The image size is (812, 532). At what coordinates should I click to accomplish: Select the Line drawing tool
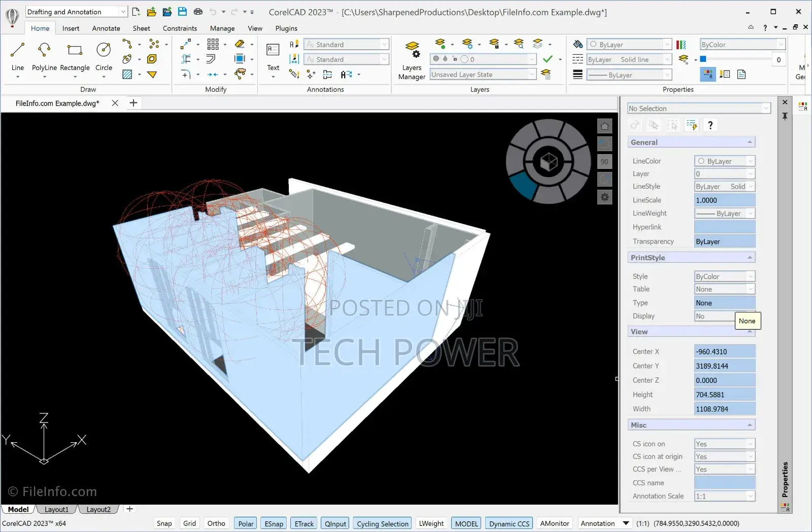pyautogui.click(x=17, y=56)
